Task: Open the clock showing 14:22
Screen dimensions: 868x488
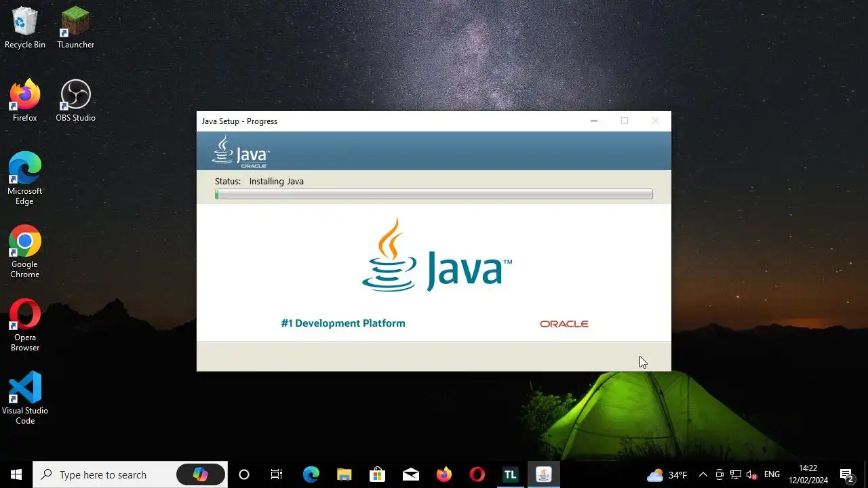Action: click(x=808, y=474)
